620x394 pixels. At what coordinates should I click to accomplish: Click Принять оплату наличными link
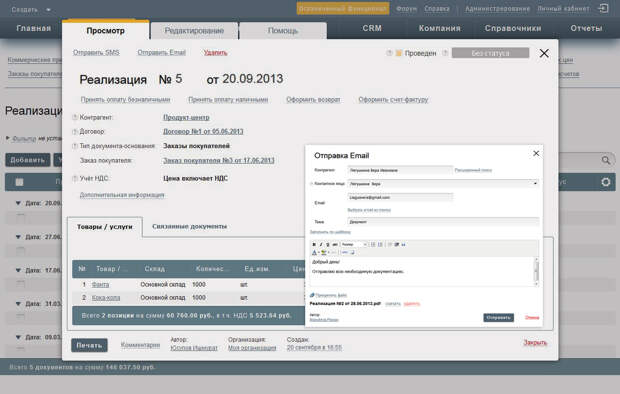(228, 99)
